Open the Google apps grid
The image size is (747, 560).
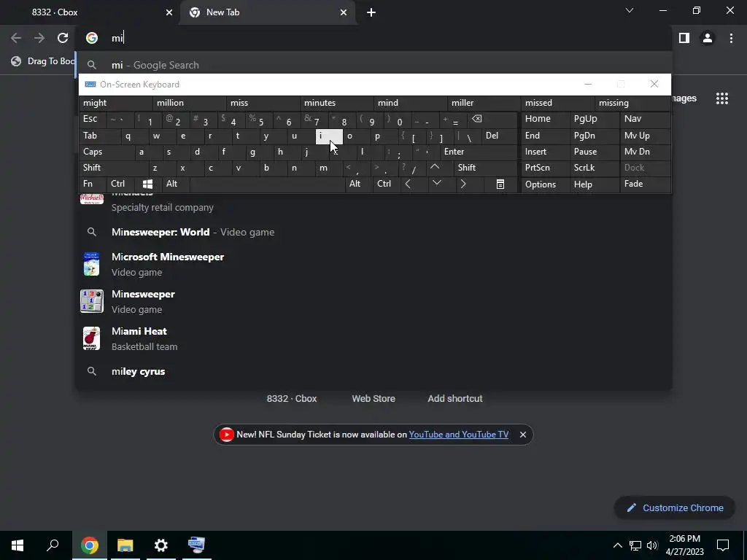(721, 98)
